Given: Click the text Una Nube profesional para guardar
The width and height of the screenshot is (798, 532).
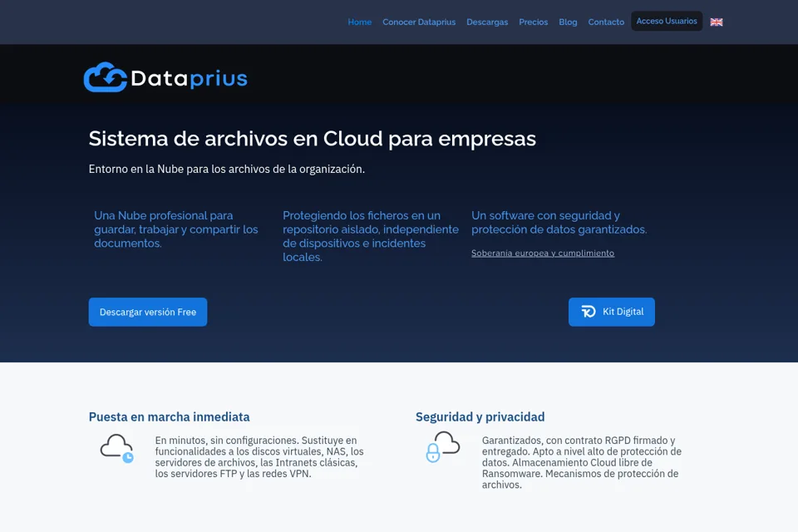Looking at the screenshot, I should [x=176, y=229].
